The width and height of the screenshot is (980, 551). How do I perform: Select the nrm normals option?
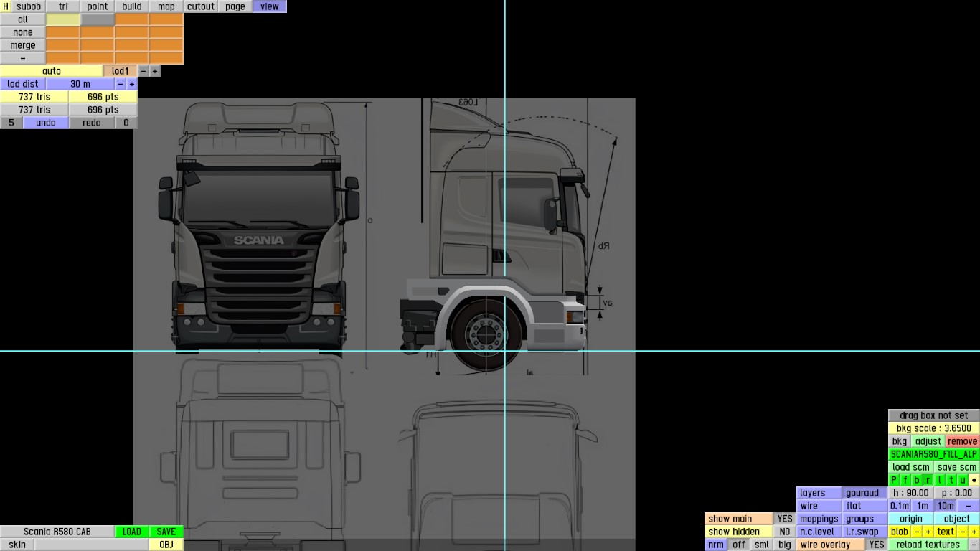(x=716, y=545)
